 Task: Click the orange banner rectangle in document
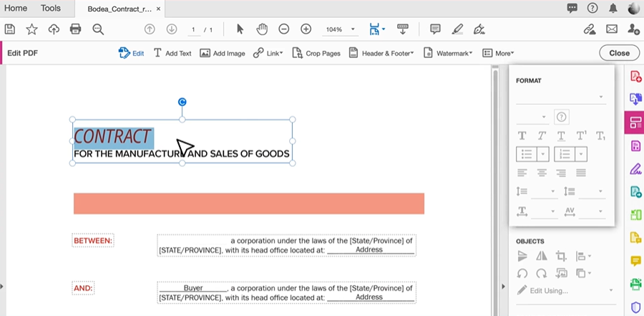(248, 204)
